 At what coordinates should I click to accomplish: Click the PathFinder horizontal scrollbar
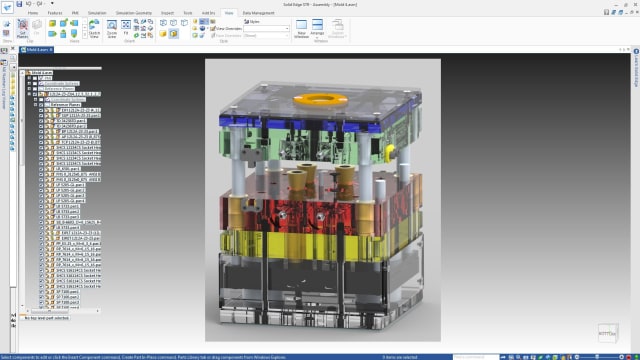pyautogui.click(x=50, y=311)
